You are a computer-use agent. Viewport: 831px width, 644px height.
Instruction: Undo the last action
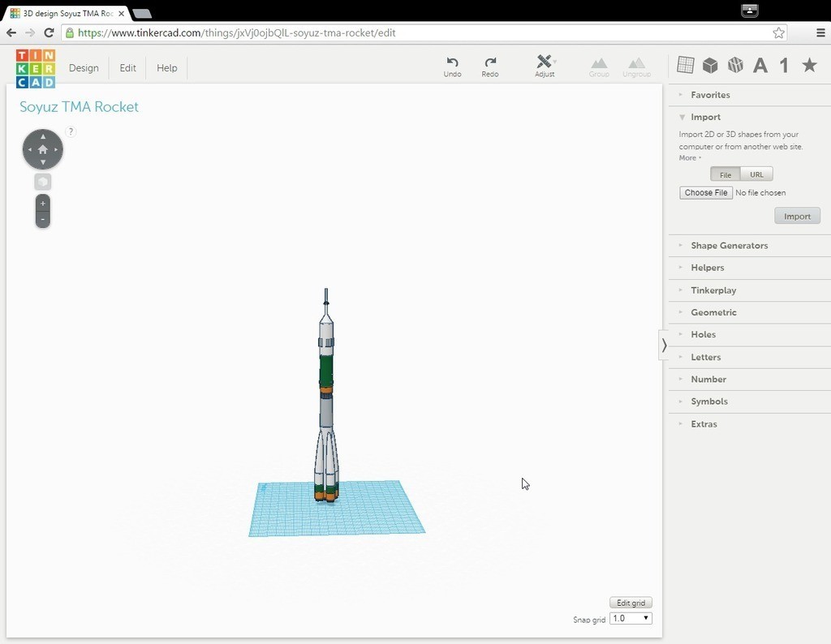(x=452, y=67)
